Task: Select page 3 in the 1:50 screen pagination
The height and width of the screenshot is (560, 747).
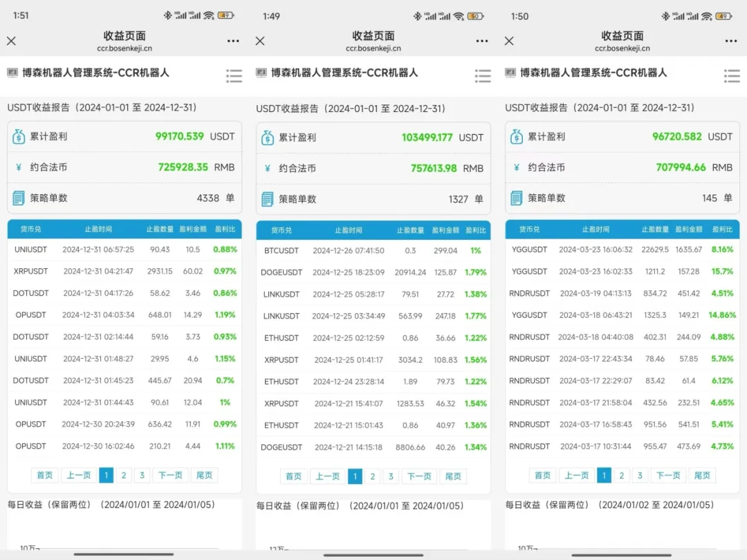Action: pyautogui.click(x=640, y=475)
